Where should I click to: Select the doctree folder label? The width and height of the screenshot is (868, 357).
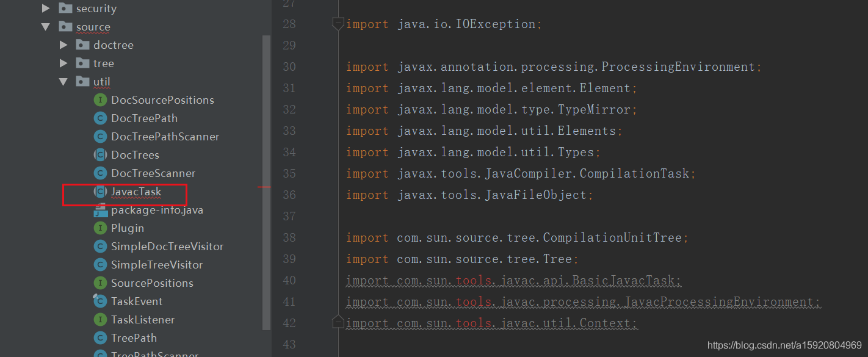114,45
